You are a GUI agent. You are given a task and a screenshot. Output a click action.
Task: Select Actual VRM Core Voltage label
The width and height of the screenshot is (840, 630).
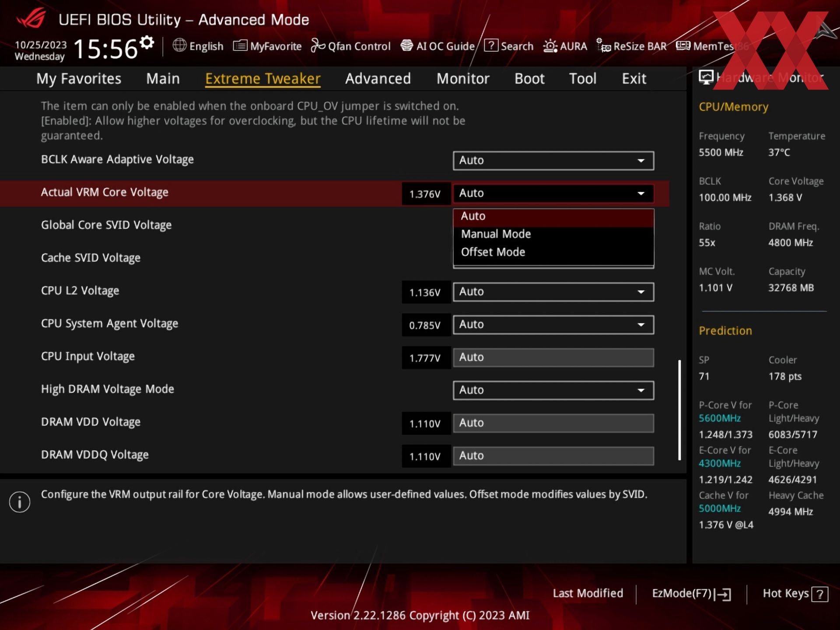pyautogui.click(x=105, y=192)
